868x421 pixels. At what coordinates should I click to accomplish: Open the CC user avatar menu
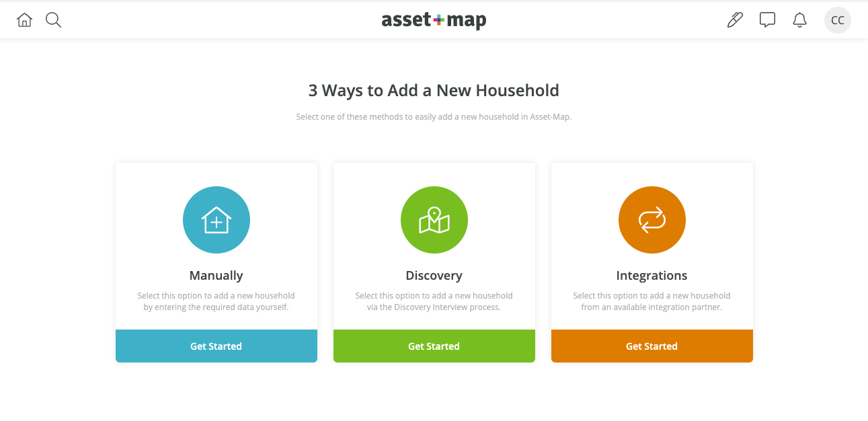(x=837, y=20)
